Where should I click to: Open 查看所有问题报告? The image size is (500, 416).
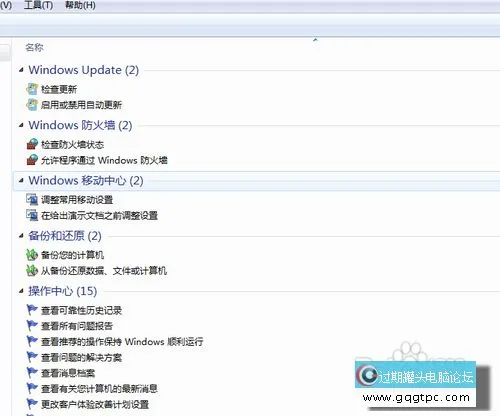pos(77,326)
